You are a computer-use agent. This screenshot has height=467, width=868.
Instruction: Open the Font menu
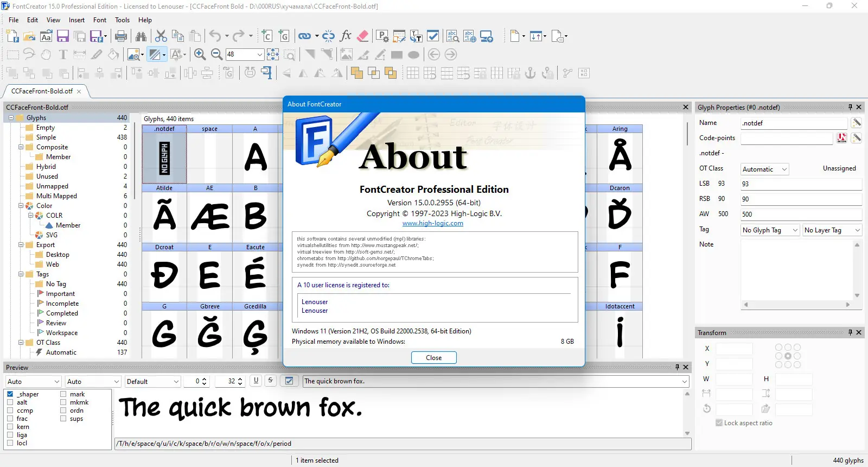coord(100,20)
